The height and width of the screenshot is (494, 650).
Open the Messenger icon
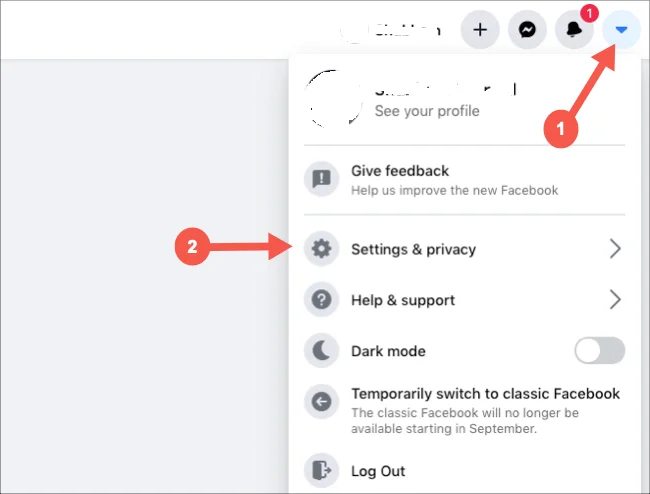527,30
